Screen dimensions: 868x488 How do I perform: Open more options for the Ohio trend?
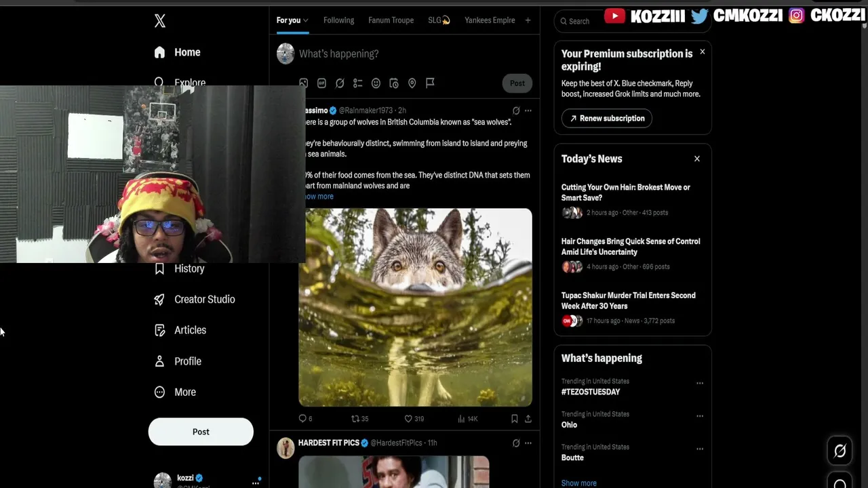click(x=700, y=416)
